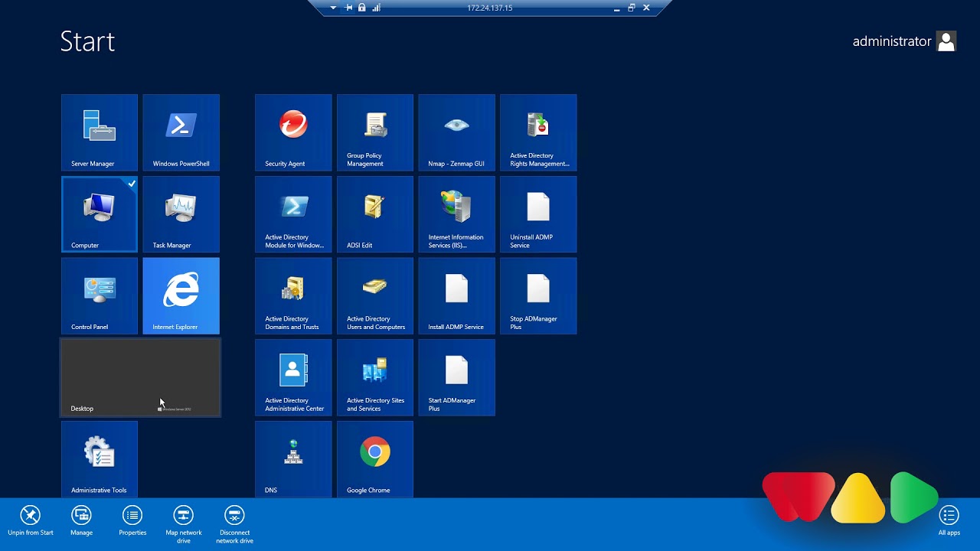Open the ADSI Edit tile
The height and width of the screenshot is (551, 980).
[x=375, y=214]
